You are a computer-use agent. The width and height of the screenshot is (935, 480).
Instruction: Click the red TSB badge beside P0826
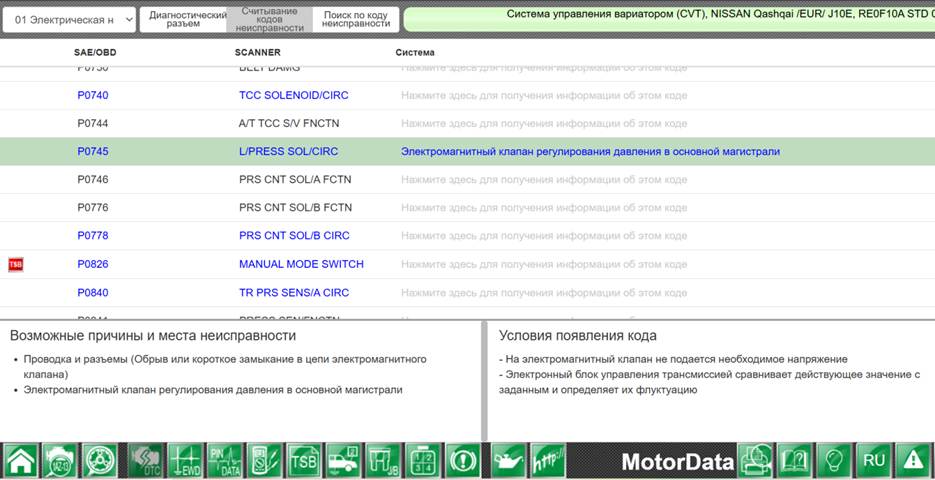(x=16, y=264)
